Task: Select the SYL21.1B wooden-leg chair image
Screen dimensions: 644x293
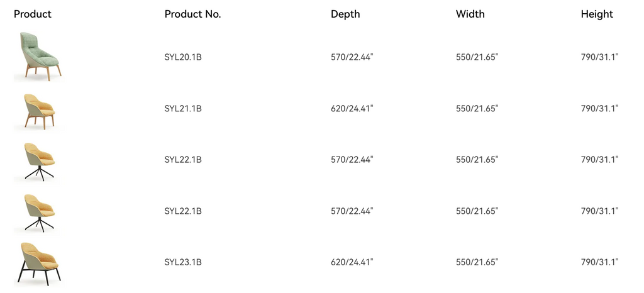Action: point(40,112)
